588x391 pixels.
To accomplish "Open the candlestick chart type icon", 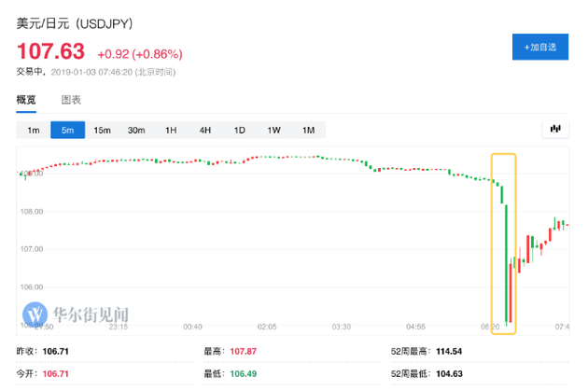I will pos(554,129).
